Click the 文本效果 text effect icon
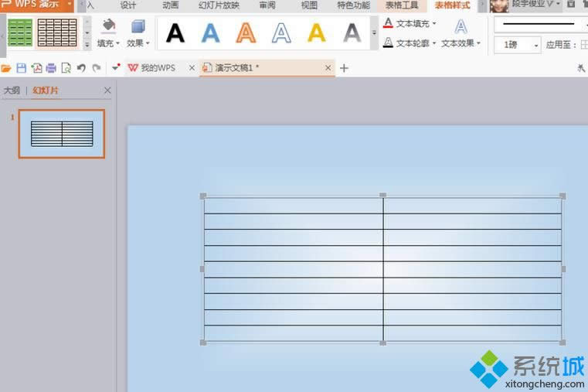The image size is (588, 392). point(461,27)
